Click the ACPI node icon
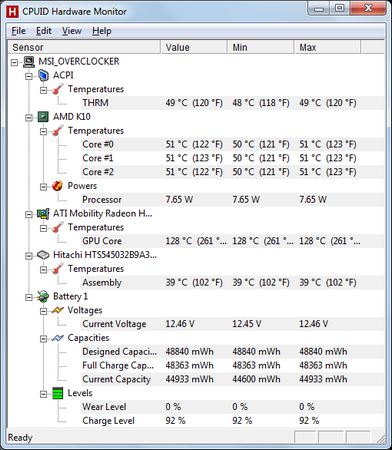Viewport: 392px width, 450px height. tap(43, 75)
